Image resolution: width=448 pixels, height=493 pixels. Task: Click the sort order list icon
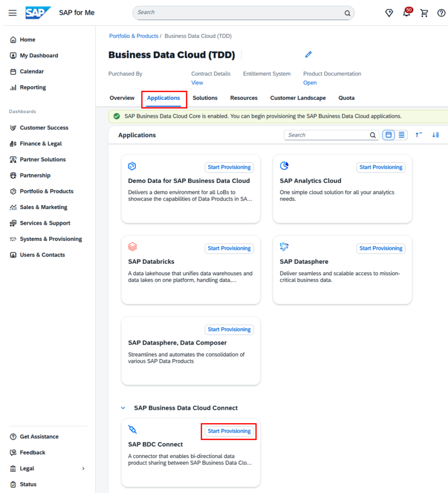[x=436, y=135]
